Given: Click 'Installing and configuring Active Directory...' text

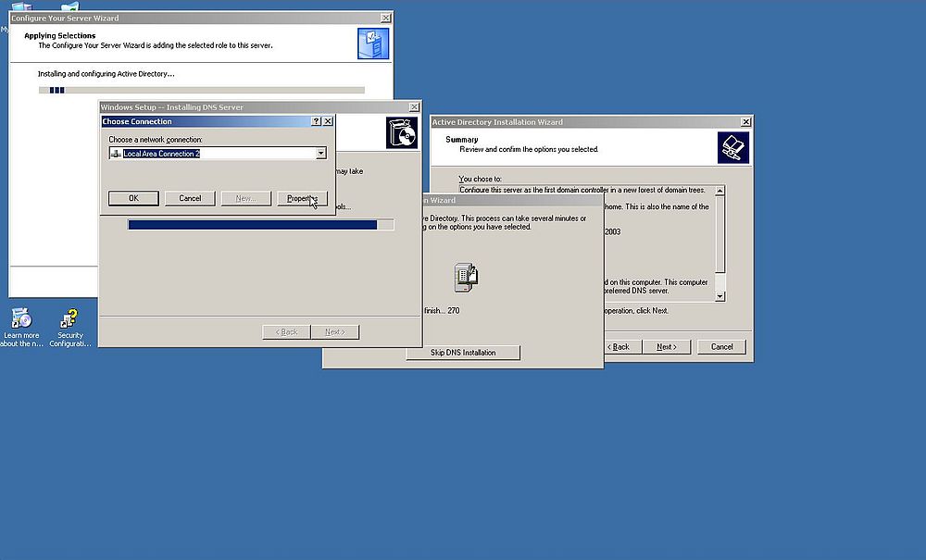Looking at the screenshot, I should 106,74.
